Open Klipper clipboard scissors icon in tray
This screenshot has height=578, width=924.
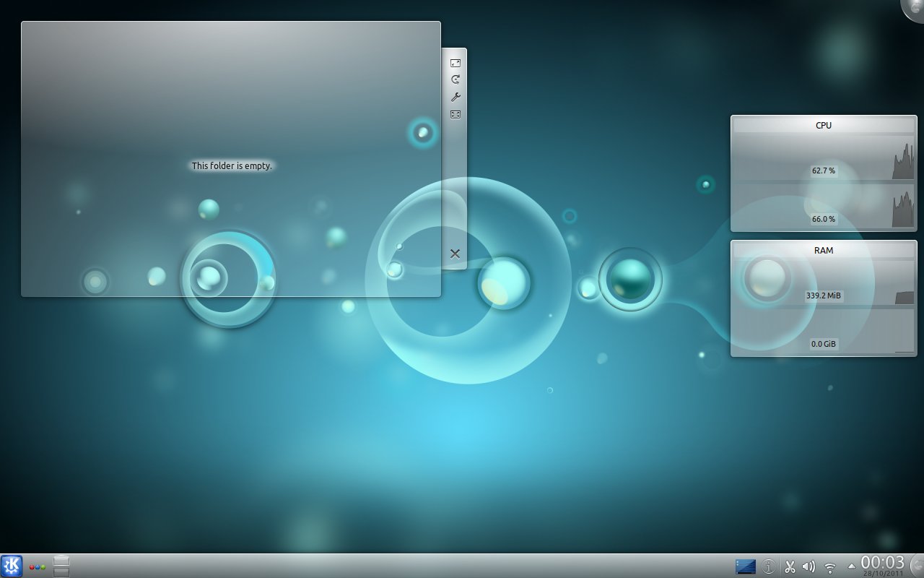(x=790, y=567)
